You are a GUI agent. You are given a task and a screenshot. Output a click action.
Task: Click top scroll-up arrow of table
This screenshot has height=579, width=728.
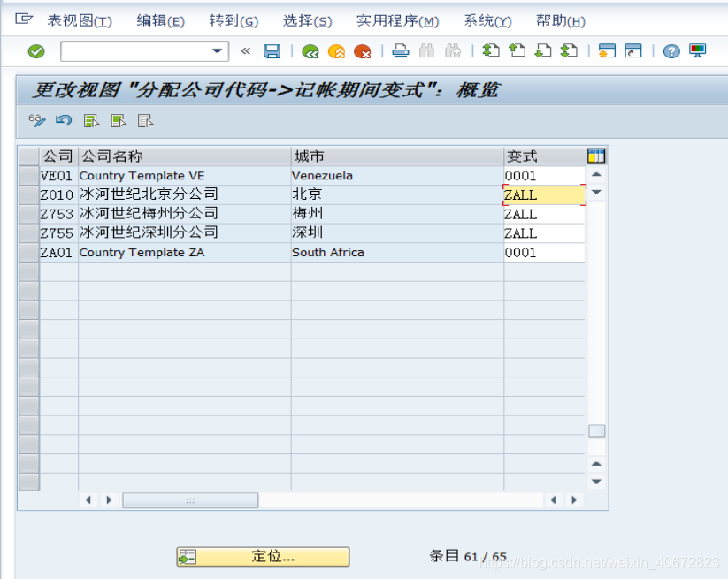[596, 174]
